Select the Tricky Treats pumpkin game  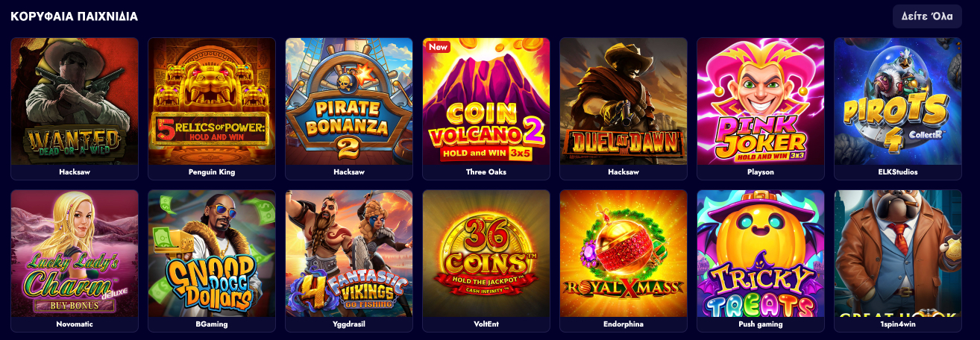(761, 254)
